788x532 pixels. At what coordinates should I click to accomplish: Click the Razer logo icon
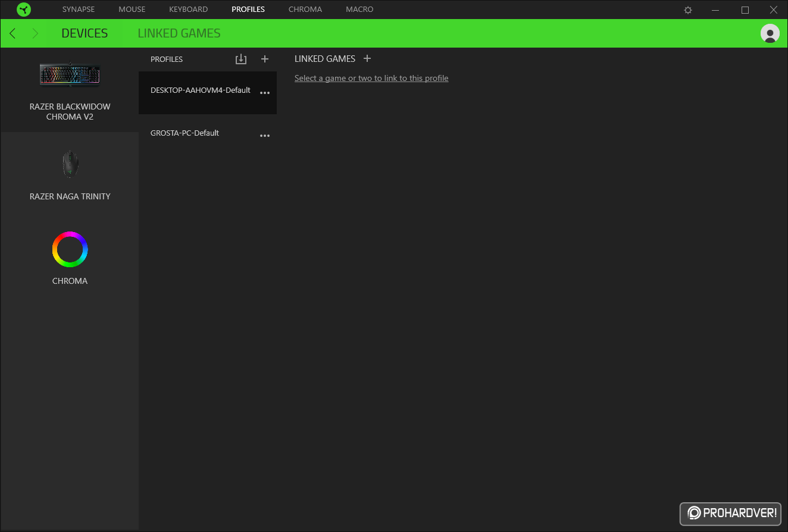pos(24,10)
